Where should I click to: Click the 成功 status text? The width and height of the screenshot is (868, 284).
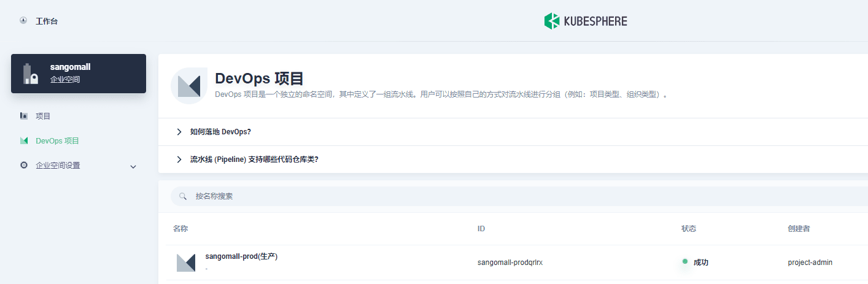coord(701,263)
